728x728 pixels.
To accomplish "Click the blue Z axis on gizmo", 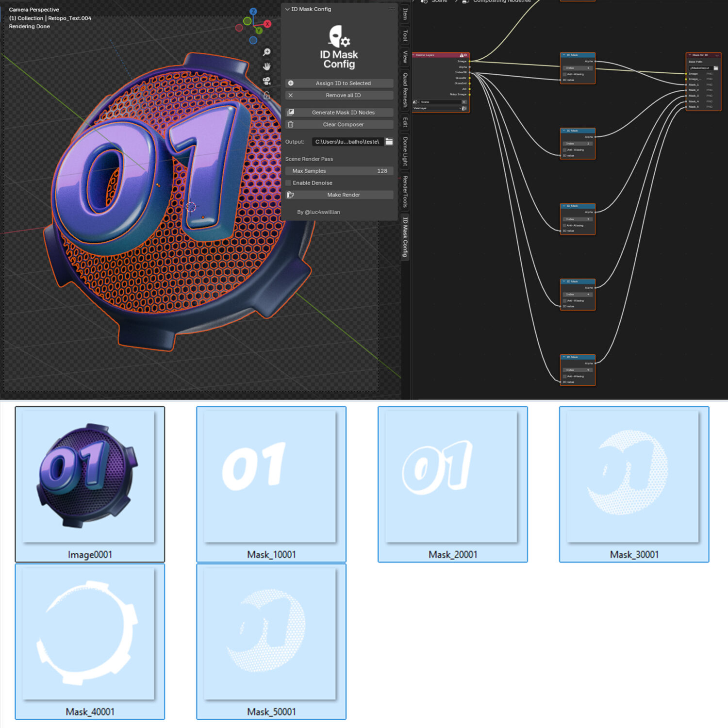I will coord(253,11).
